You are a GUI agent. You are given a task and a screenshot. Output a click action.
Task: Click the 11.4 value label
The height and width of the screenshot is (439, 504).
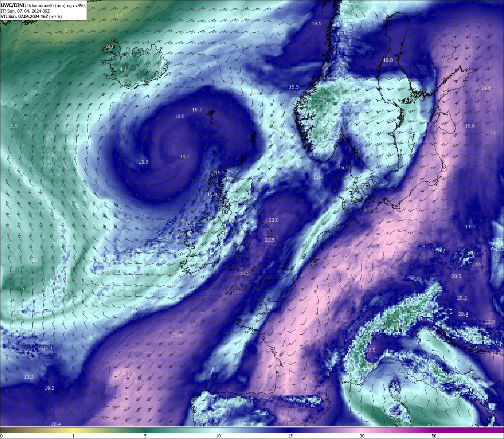tap(317, 177)
